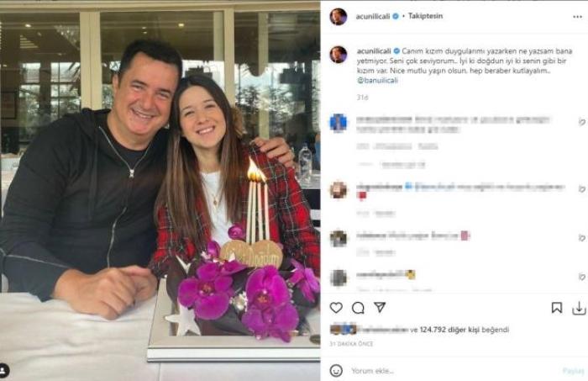This screenshot has height=381, width=588.
Task: Click the Yorum ekle comment field
Action: 454,371
